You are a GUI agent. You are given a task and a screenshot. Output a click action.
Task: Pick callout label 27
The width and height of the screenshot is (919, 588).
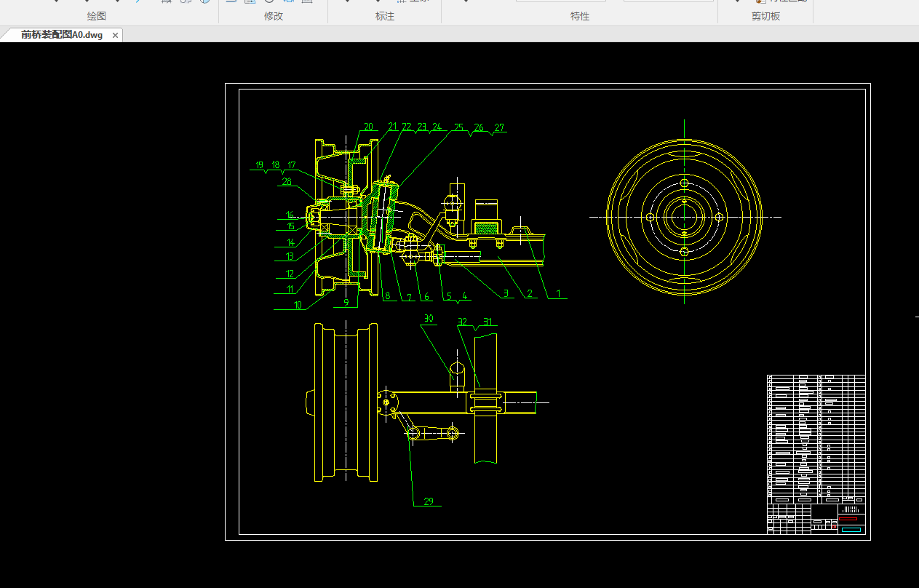point(499,128)
